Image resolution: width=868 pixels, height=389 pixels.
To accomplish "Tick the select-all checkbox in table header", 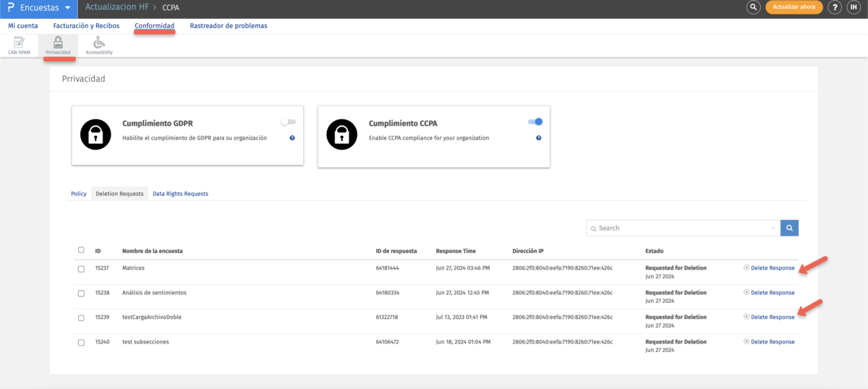I will [x=81, y=250].
